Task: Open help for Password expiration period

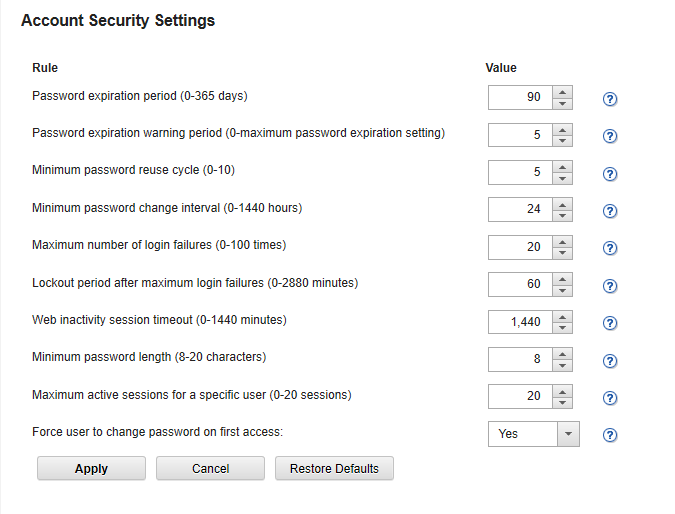Action: 610,99
